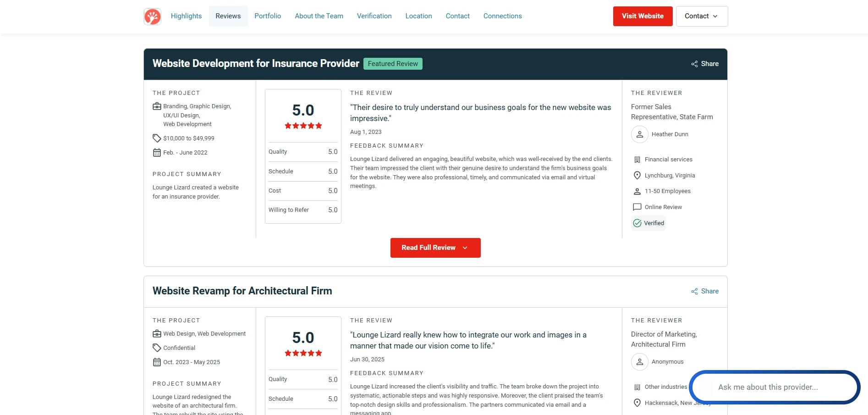Open the Contact dropdown button

(x=702, y=16)
